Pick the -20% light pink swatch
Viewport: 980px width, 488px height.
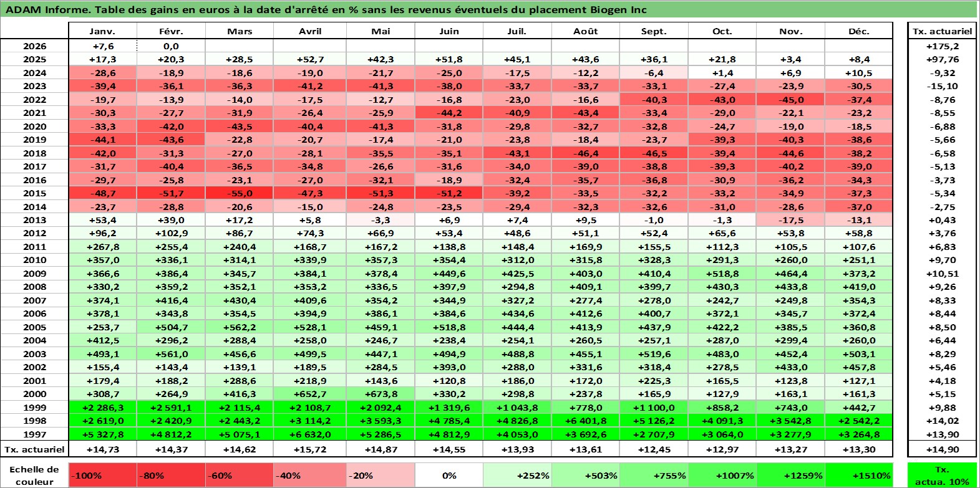[x=381, y=475]
